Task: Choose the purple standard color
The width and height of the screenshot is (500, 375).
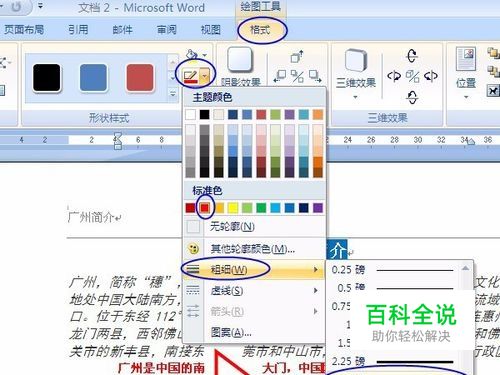Action: point(318,208)
